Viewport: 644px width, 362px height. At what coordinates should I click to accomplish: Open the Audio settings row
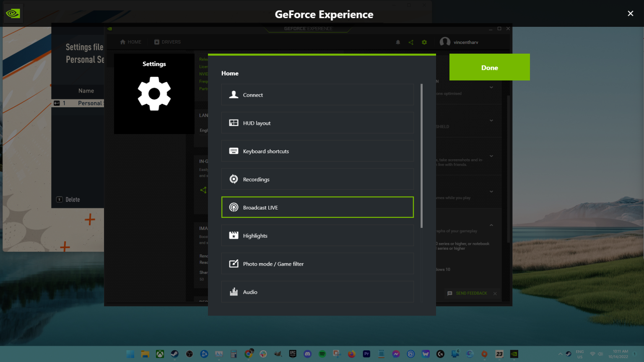317,292
